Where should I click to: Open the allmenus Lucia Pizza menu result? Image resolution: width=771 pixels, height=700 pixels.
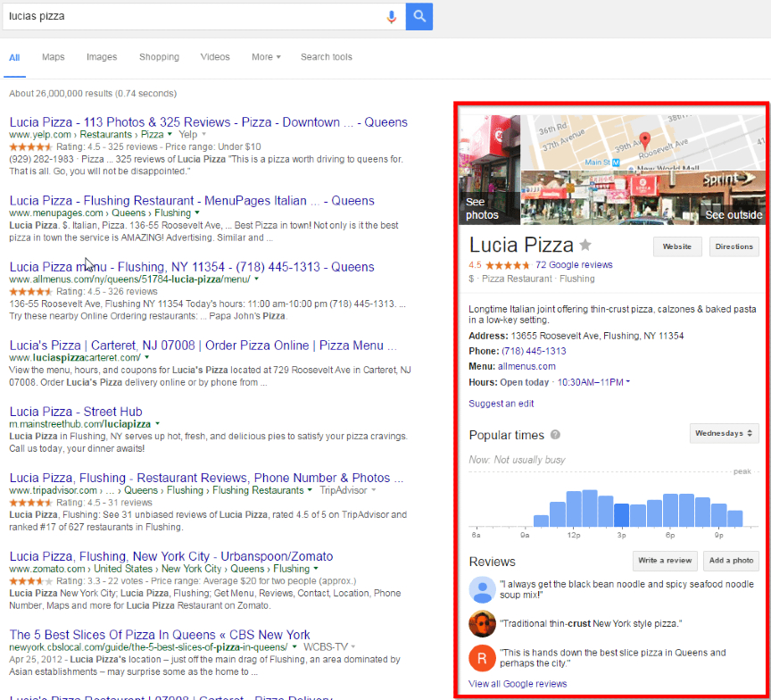[x=192, y=267]
